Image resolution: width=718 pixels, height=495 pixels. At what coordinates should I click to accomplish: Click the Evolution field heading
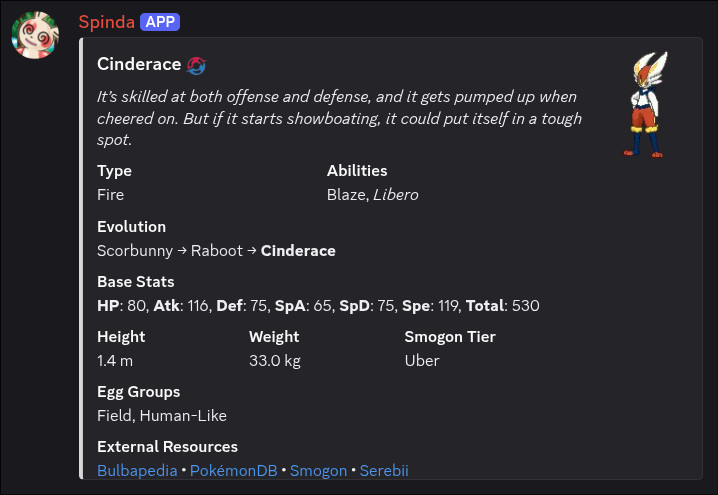(131, 227)
